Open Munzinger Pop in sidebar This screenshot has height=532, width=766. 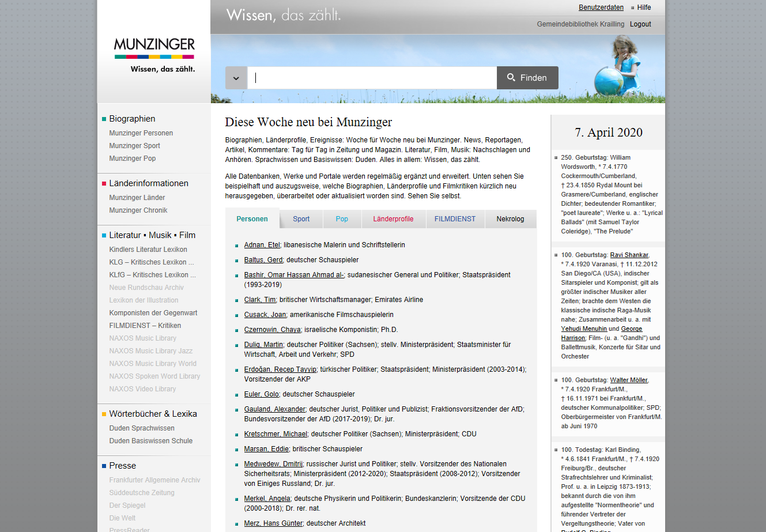pos(133,159)
